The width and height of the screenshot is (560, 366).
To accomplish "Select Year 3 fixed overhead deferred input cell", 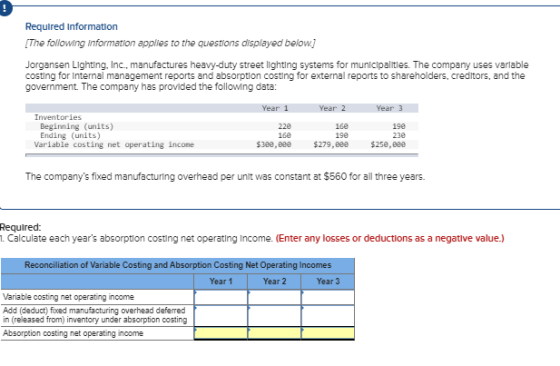I will pyautogui.click(x=328, y=316).
